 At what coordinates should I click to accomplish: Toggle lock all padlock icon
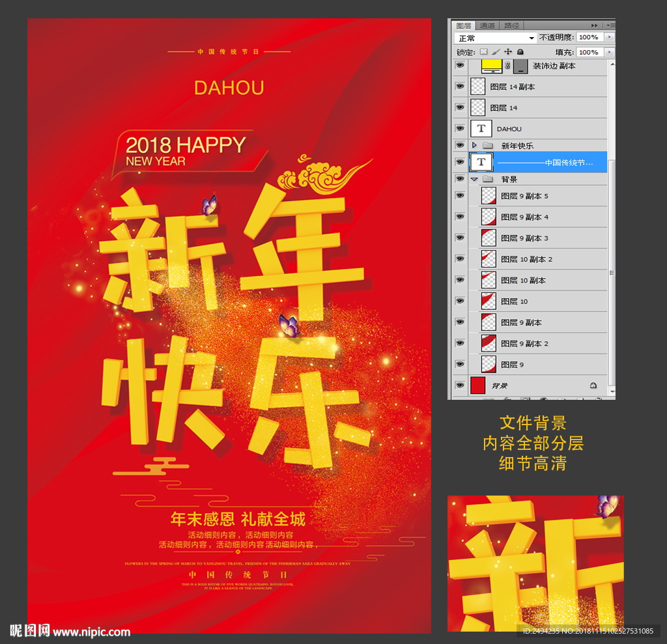[520, 52]
